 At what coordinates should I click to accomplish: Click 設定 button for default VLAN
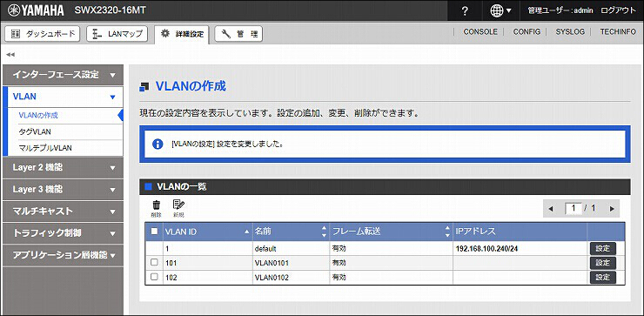click(603, 248)
